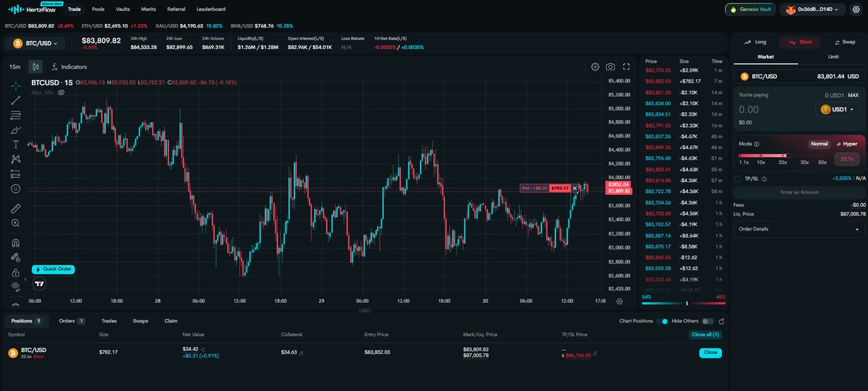This screenshot has width=868, height=391.
Task: Lock all drawing tools
Action: pos(15,272)
